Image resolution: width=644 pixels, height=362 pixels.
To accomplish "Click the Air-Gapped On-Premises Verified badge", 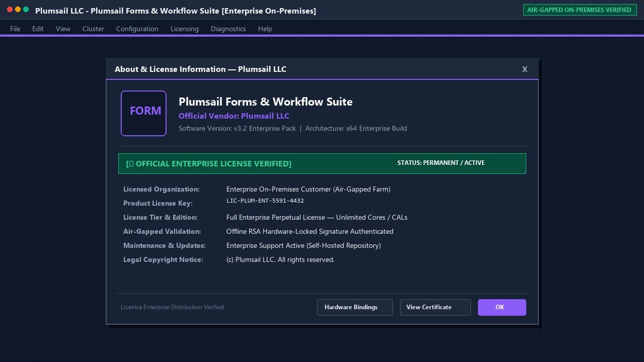I will 579,10.
